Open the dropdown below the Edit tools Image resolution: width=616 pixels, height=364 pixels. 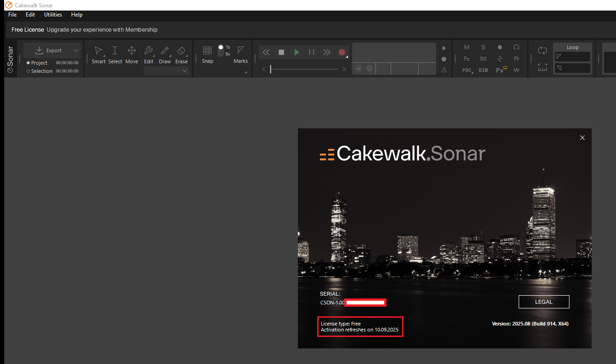tap(166, 71)
